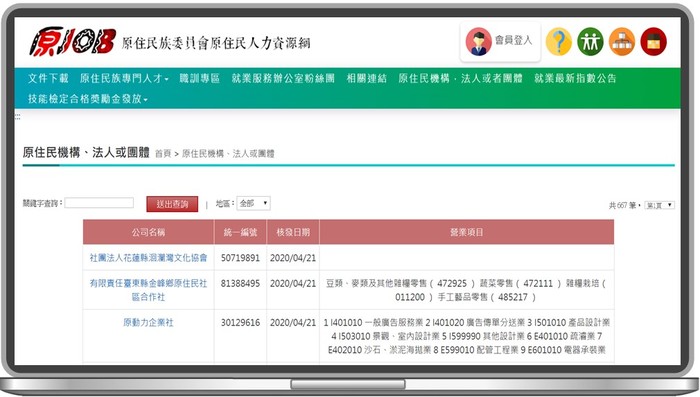Click business items text starting 1 I401010
This screenshot has height=397, width=700.
tap(467, 336)
